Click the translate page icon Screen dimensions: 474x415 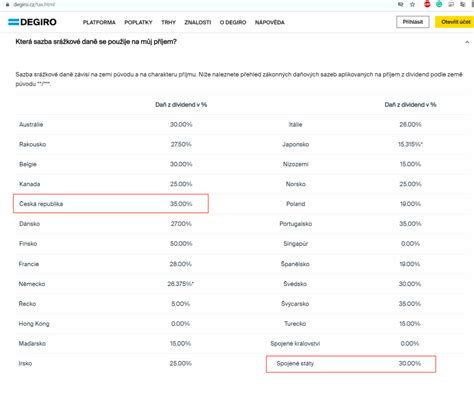tap(401, 4)
